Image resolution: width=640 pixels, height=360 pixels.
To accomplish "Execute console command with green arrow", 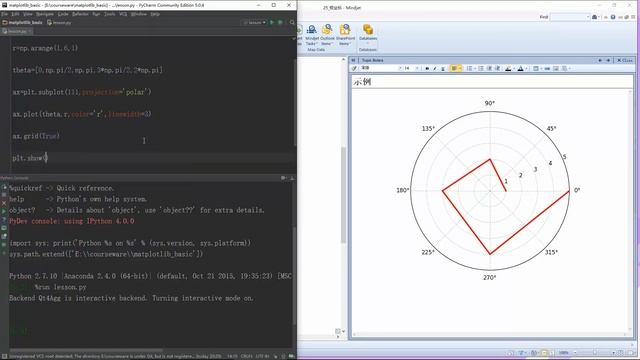I will 4,211.
